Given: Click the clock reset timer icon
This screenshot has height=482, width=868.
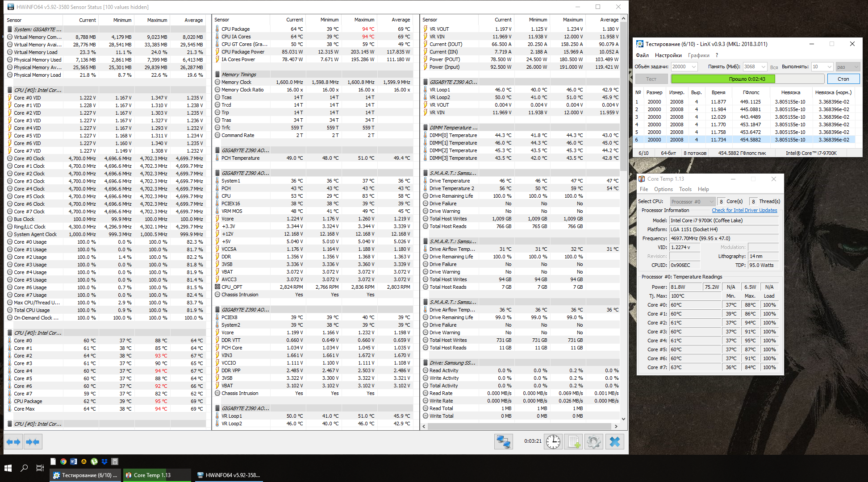Looking at the screenshot, I should tap(553, 442).
